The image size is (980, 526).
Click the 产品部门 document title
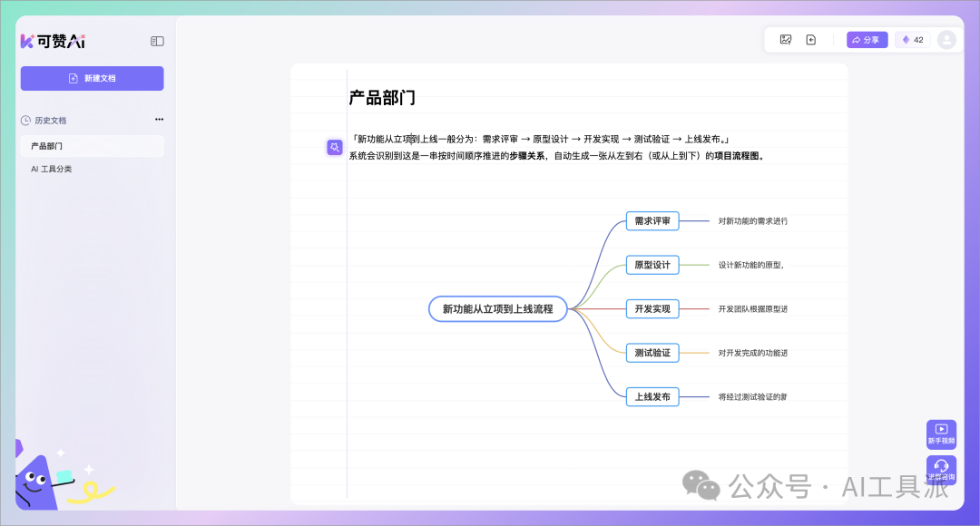(382, 98)
